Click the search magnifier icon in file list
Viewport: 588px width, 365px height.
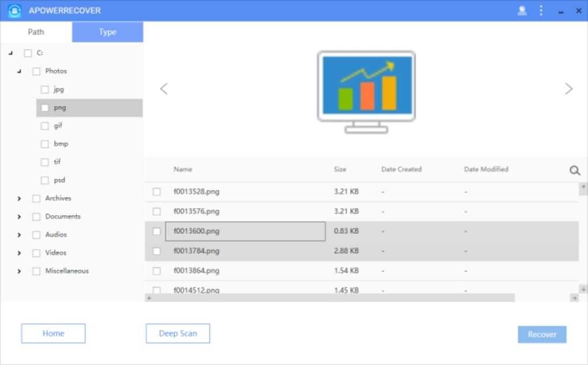click(575, 170)
